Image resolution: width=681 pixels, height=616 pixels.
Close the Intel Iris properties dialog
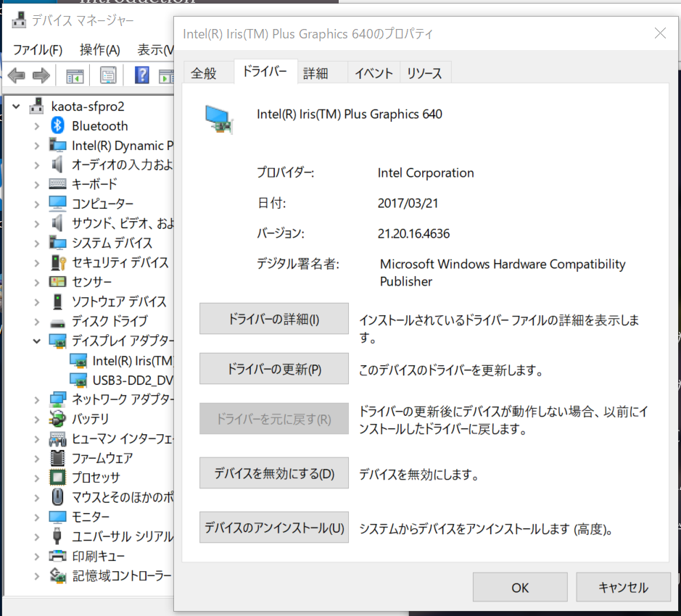tap(660, 33)
